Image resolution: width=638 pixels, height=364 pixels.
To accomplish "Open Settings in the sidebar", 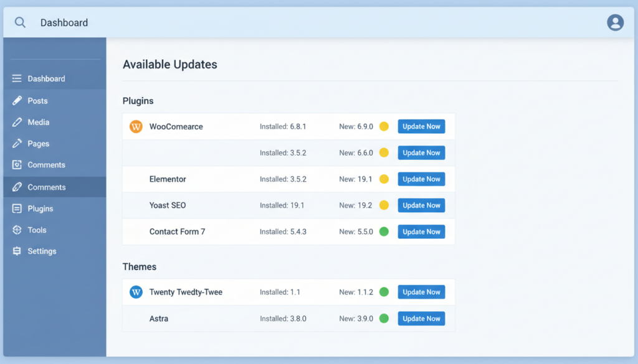I will coord(55,251).
